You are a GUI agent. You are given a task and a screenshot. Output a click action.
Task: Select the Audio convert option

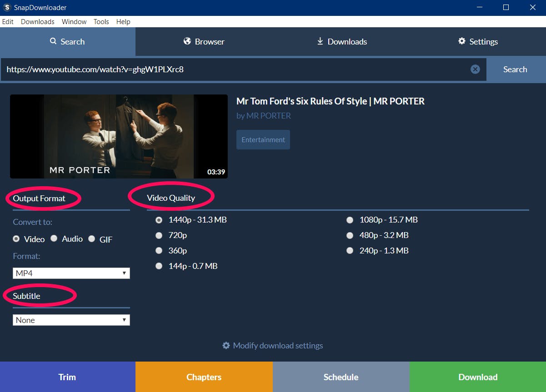[x=54, y=238]
